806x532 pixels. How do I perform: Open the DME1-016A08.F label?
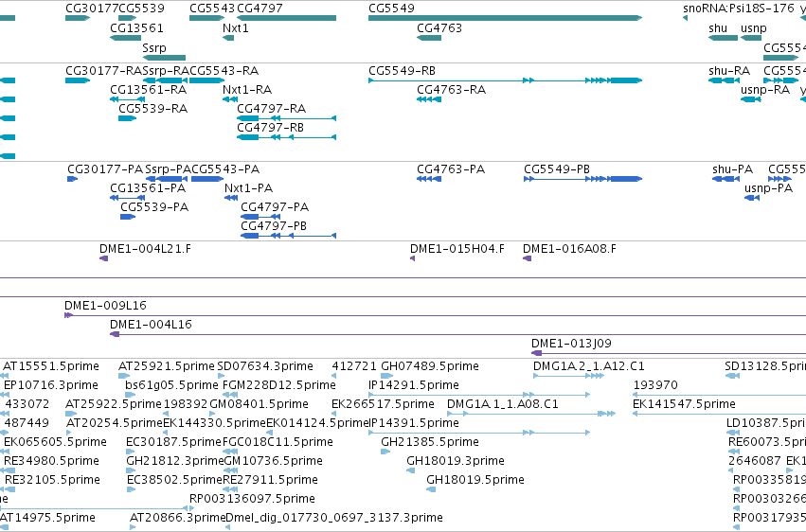tap(569, 249)
